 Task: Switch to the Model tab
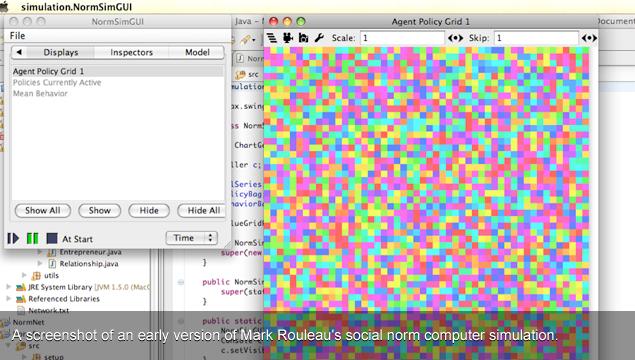[197, 52]
